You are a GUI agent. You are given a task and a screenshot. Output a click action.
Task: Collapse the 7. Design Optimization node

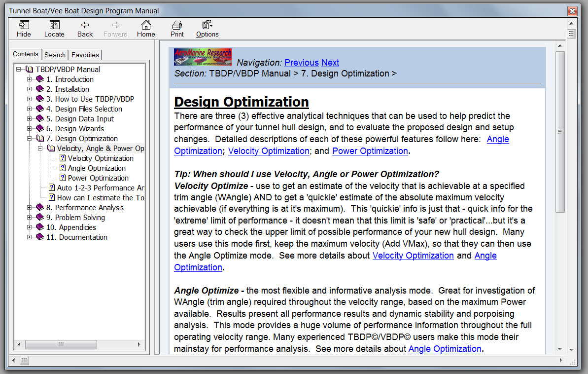[x=29, y=139]
